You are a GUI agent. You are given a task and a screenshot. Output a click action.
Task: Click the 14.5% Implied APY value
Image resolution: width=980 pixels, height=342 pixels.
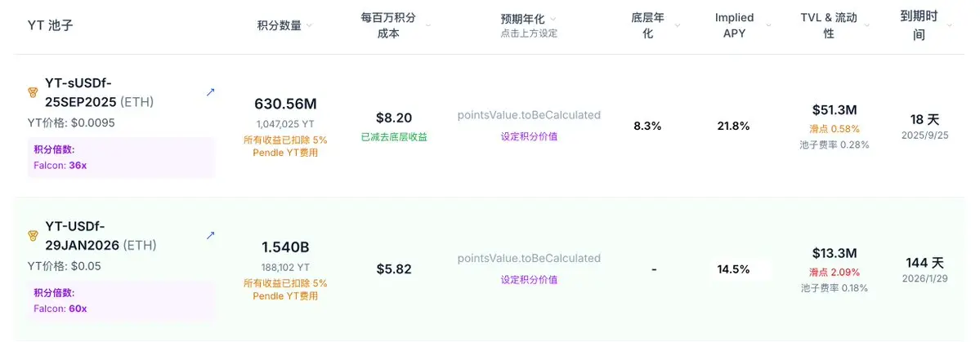(734, 269)
